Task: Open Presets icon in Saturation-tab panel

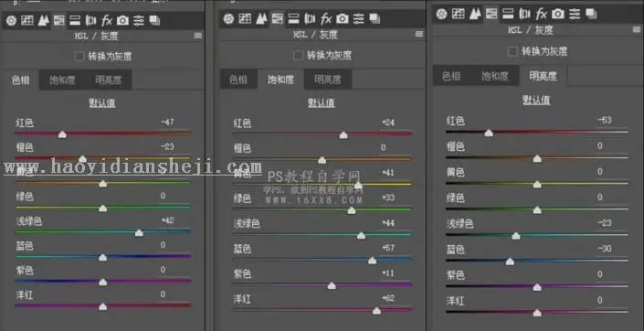Action: coord(359,18)
